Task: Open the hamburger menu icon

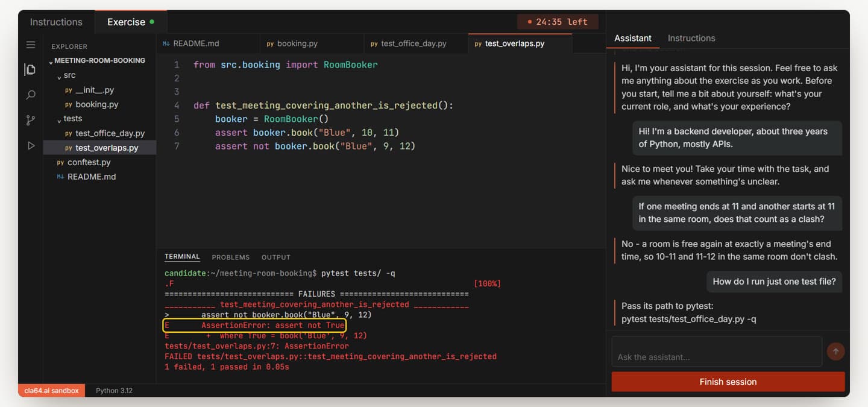Action: (x=31, y=45)
